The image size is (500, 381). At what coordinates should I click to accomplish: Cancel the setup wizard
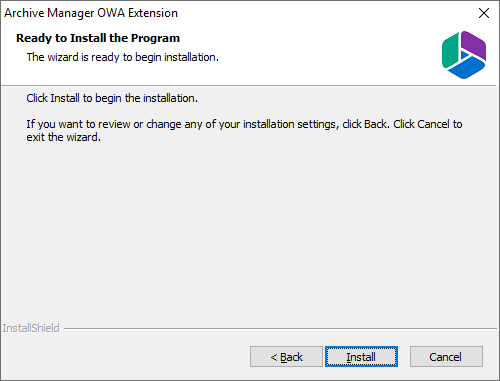coord(446,357)
